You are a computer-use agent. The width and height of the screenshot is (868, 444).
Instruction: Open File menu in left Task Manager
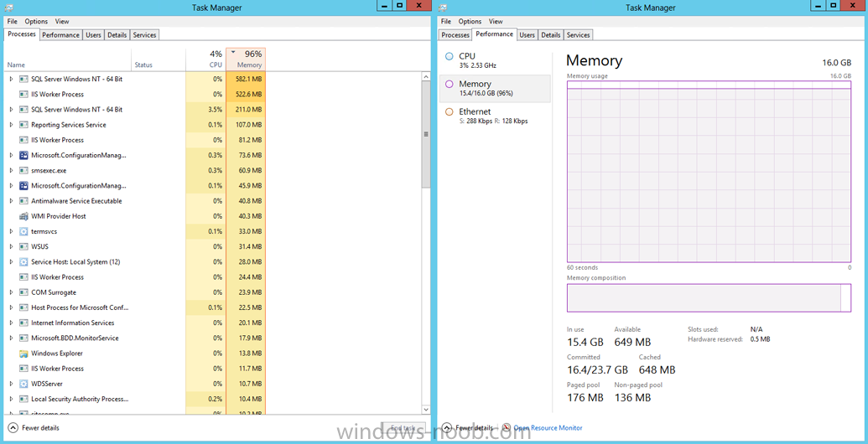point(13,22)
